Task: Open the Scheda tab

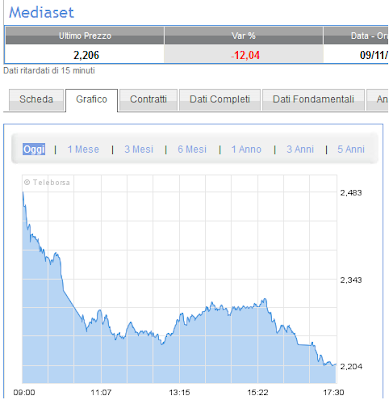Action: click(x=36, y=100)
